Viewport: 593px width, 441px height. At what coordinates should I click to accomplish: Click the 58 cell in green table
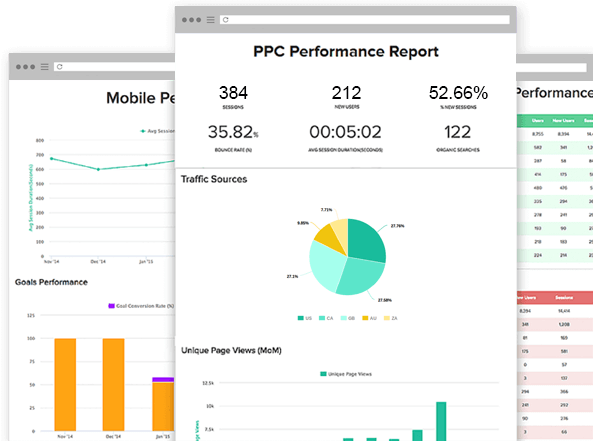(x=564, y=161)
